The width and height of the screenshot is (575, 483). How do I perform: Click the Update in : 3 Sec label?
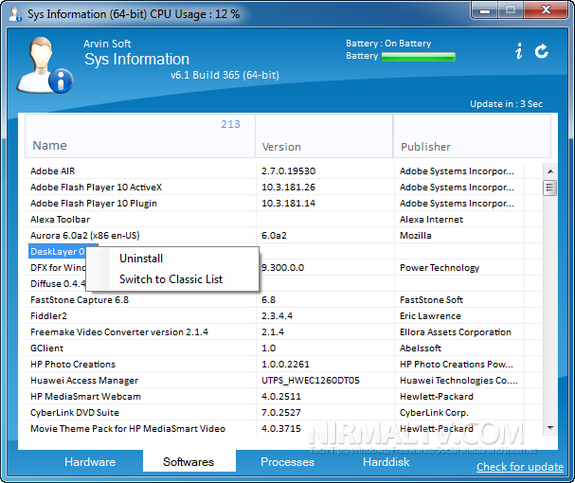pos(506,104)
